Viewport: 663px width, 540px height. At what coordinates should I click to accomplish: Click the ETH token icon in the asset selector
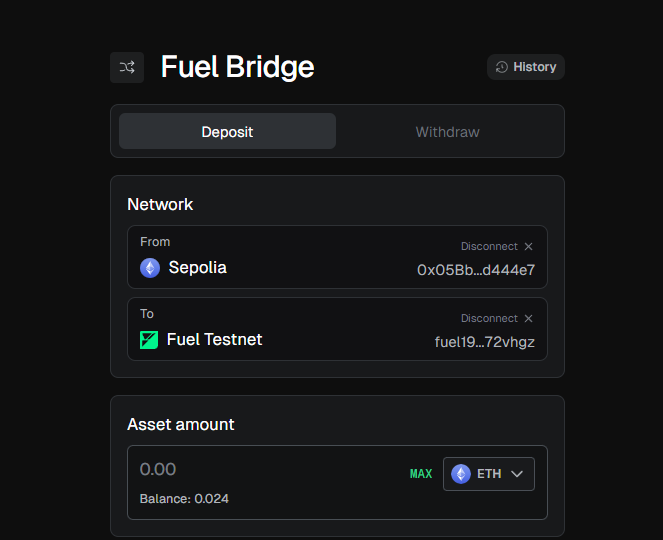461,474
